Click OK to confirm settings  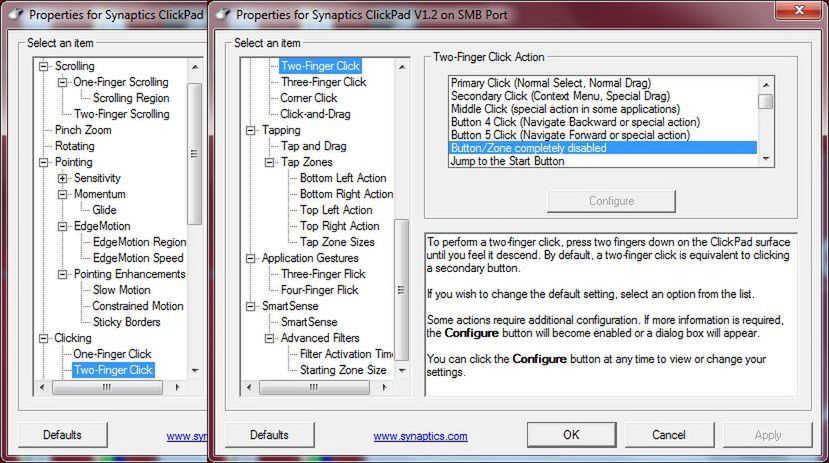[571, 435]
